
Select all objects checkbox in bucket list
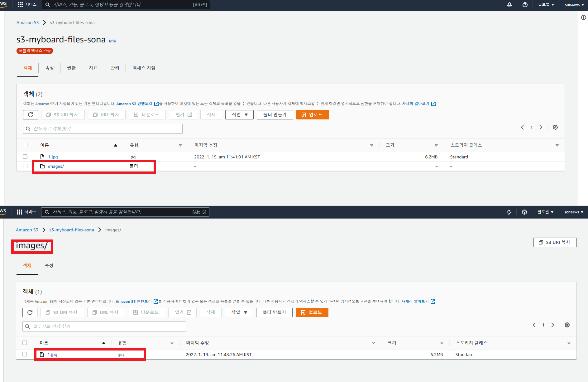tap(25, 145)
